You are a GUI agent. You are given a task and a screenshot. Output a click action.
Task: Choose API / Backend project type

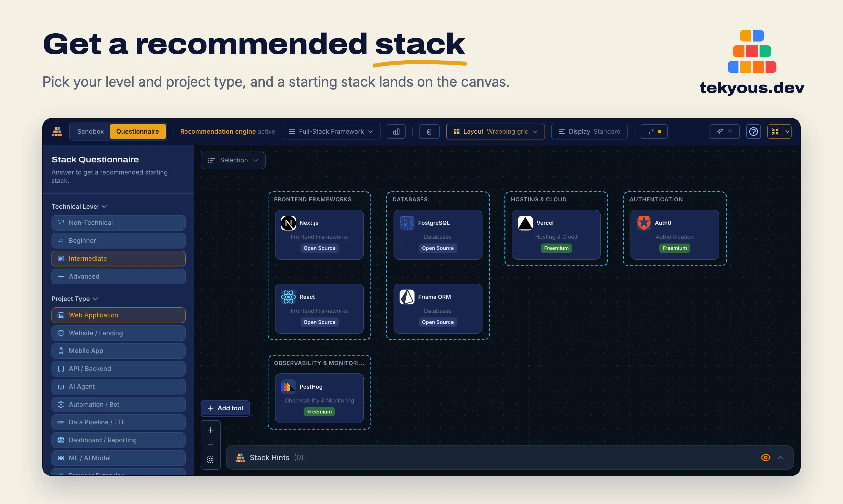pyautogui.click(x=118, y=369)
